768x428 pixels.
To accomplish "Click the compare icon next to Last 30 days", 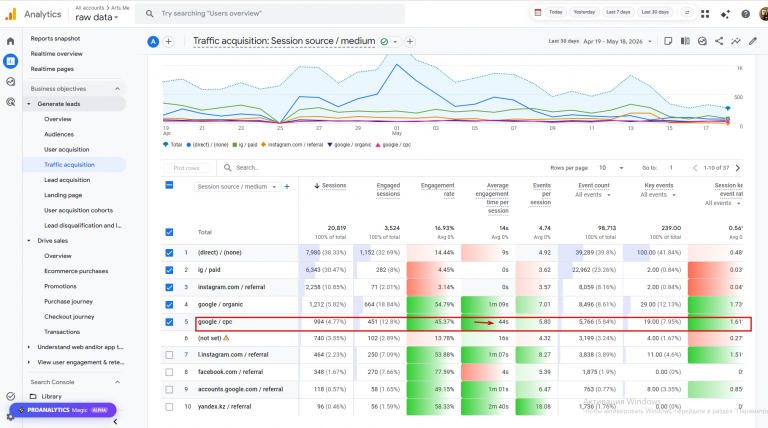I will click(687, 12).
